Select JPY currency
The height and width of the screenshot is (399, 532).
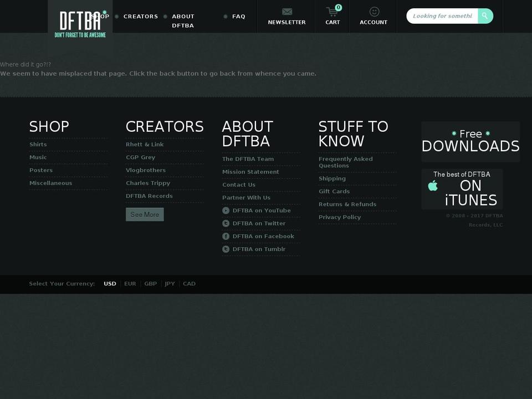[x=170, y=284]
